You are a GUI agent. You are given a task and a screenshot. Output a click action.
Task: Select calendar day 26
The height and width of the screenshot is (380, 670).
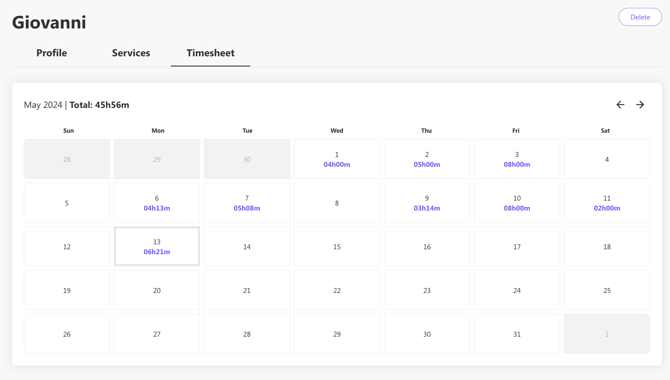point(67,334)
